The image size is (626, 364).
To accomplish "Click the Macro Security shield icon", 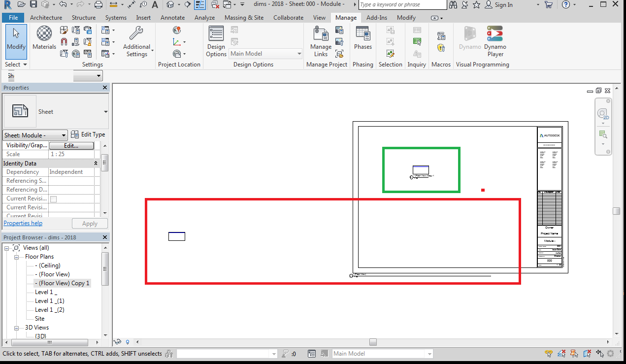I will pyautogui.click(x=441, y=48).
